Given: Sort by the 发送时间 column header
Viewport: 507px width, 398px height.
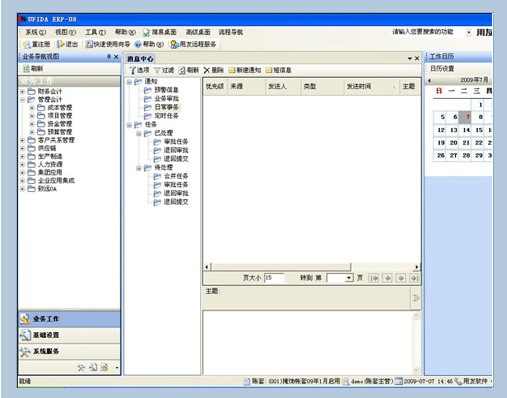Looking at the screenshot, I should [x=371, y=87].
